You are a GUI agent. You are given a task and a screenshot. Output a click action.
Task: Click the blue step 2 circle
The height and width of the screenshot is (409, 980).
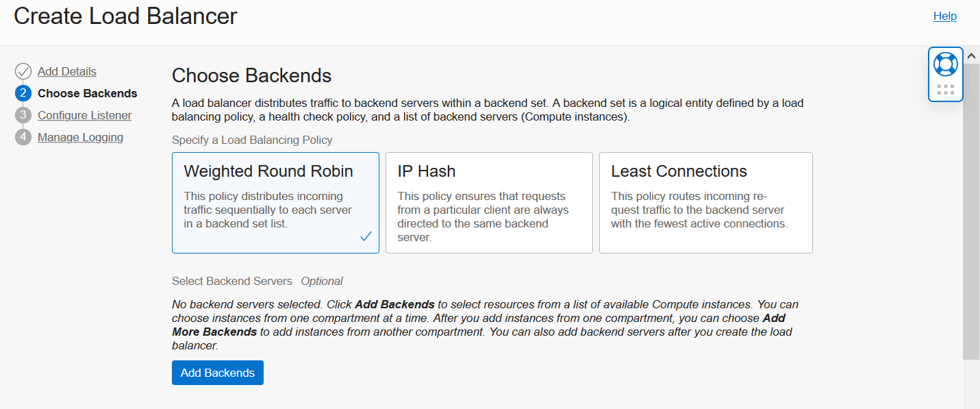(x=23, y=92)
